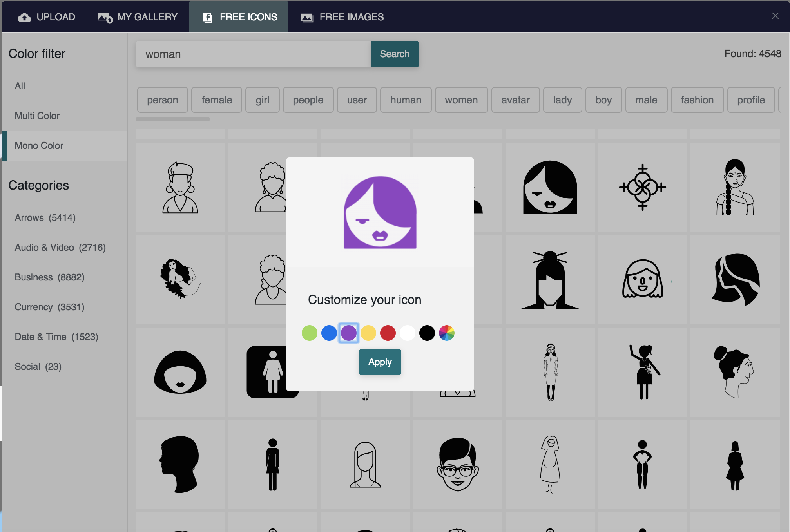Select the woman chef outline icon
The image size is (790, 532).
click(180, 187)
